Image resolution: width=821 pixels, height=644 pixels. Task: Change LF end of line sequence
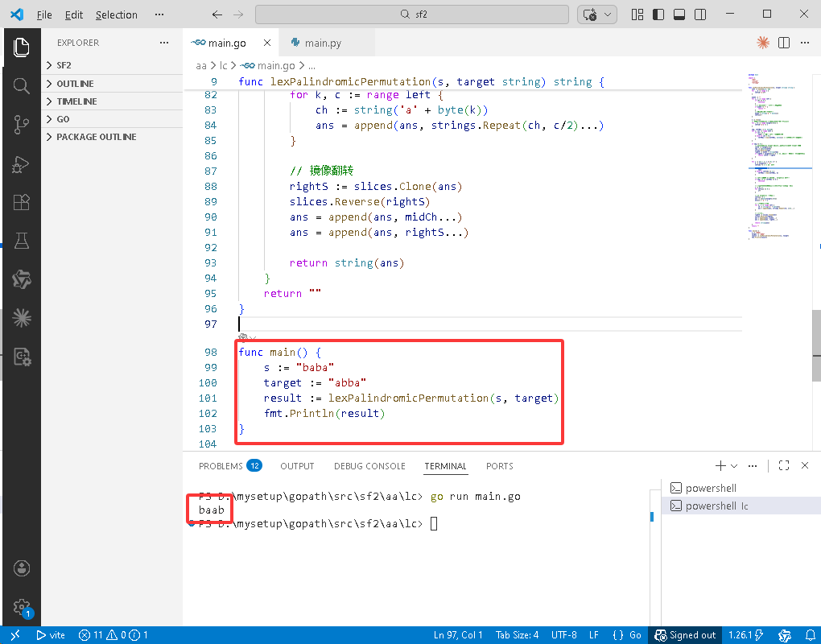click(594, 635)
